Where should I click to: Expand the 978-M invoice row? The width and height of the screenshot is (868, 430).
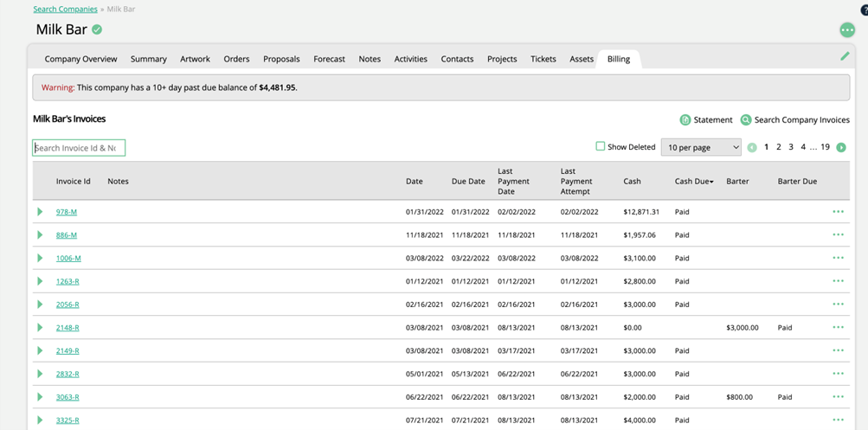click(x=40, y=211)
